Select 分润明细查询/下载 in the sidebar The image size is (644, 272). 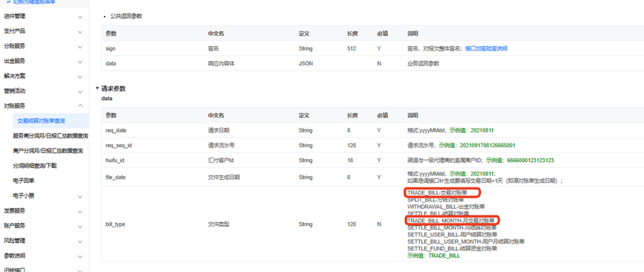pyautogui.click(x=35, y=166)
